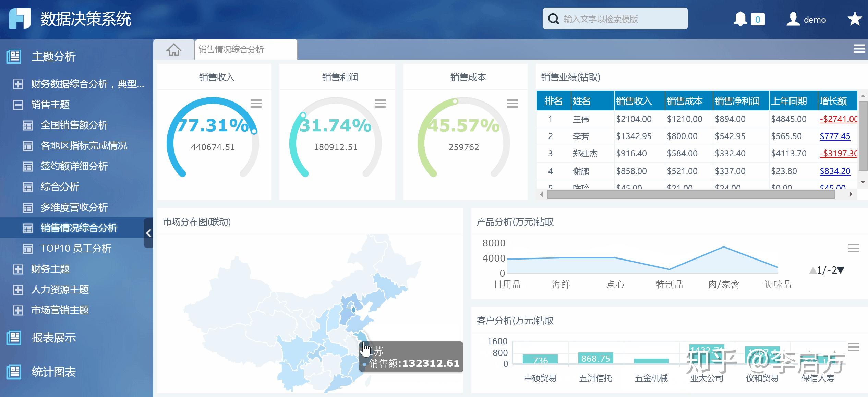The width and height of the screenshot is (868, 397).
Task: Open the 全国销售额分析 report
Action: [74, 125]
